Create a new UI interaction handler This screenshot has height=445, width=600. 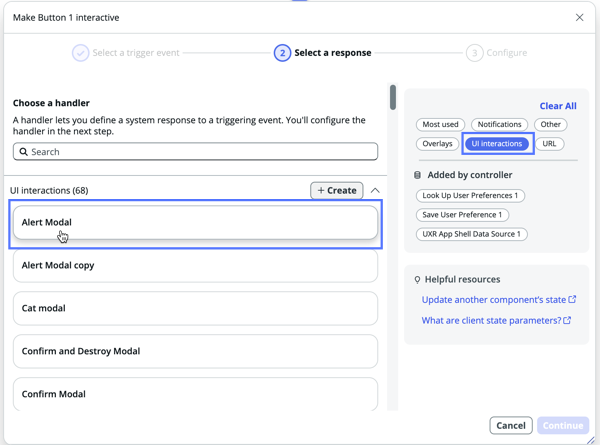coord(337,190)
